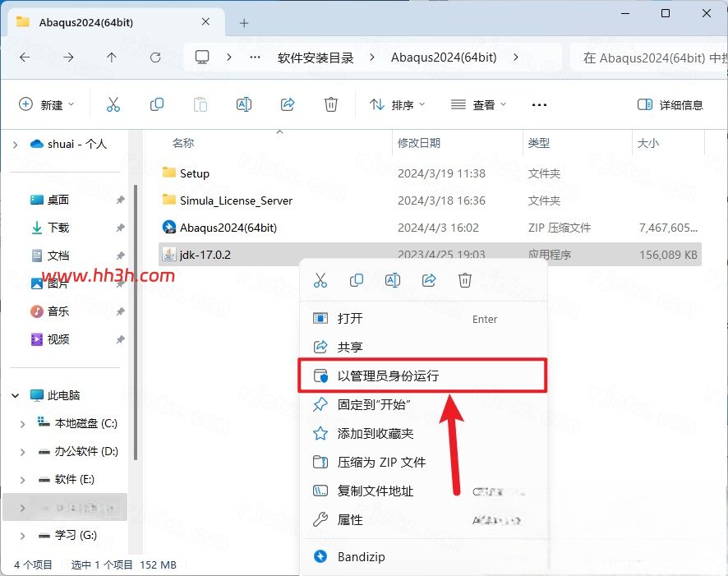Screen dimensions: 728x576
Task: Expand the 本地磁盘 (C:) drive
Action: (x=22, y=424)
